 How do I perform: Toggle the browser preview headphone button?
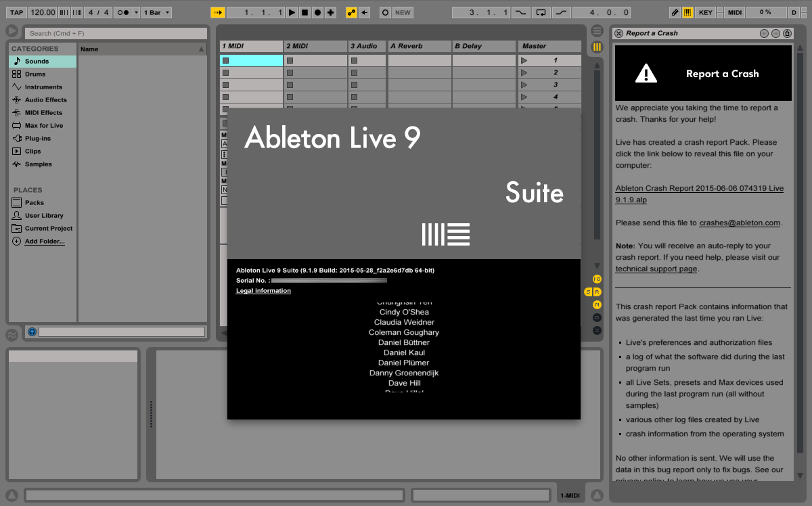point(32,332)
